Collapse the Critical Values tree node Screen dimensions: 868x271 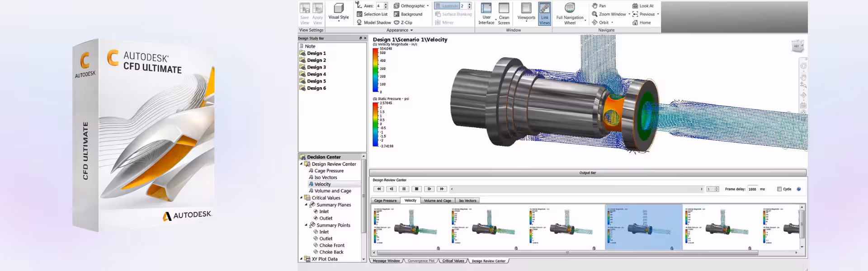pyautogui.click(x=302, y=198)
